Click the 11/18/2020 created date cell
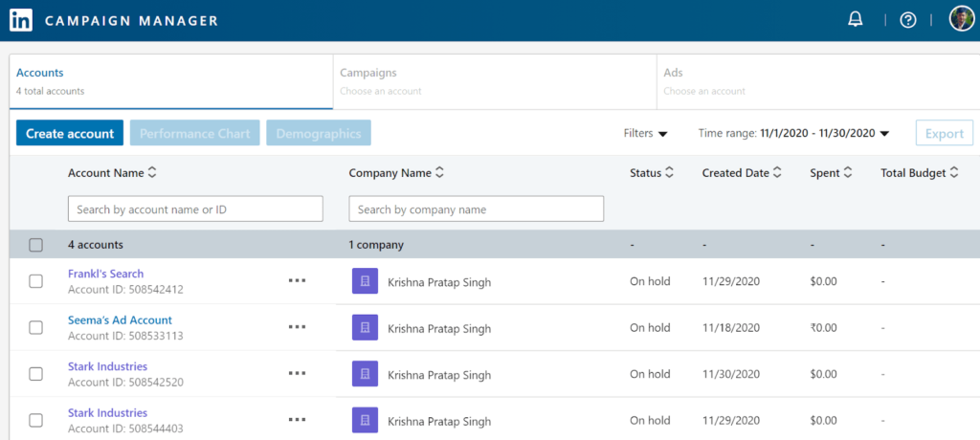This screenshot has height=440, width=980. click(x=731, y=327)
